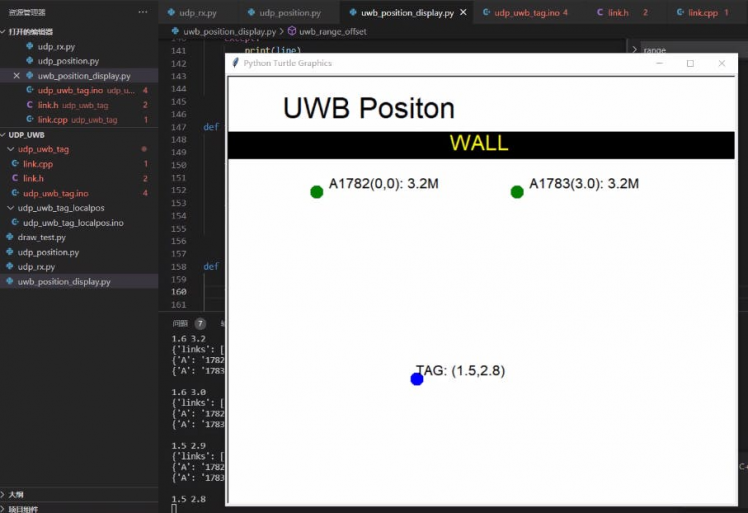Image resolution: width=748 pixels, height=513 pixels.
Task: Open udp_uwb_tag_localpos.ino file
Action: coord(73,223)
